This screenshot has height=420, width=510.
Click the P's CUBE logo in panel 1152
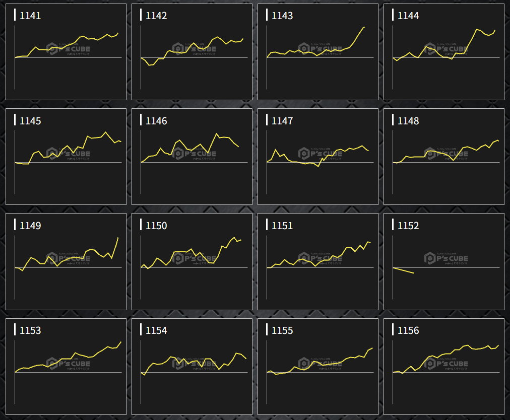446,258
